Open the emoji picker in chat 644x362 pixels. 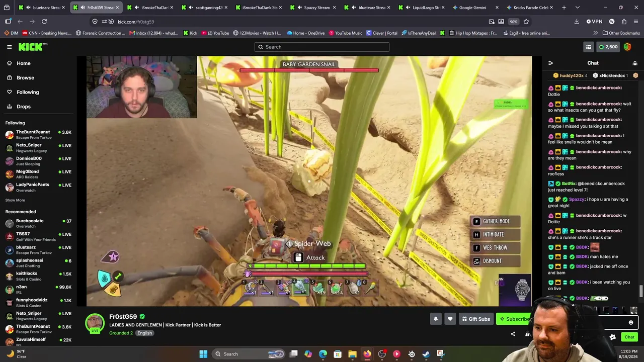point(631,323)
